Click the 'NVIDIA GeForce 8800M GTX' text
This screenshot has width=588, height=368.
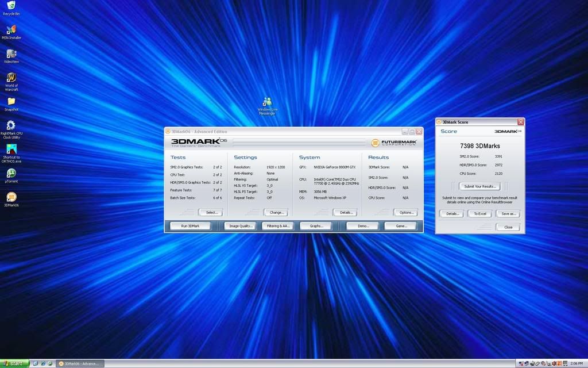click(335, 167)
